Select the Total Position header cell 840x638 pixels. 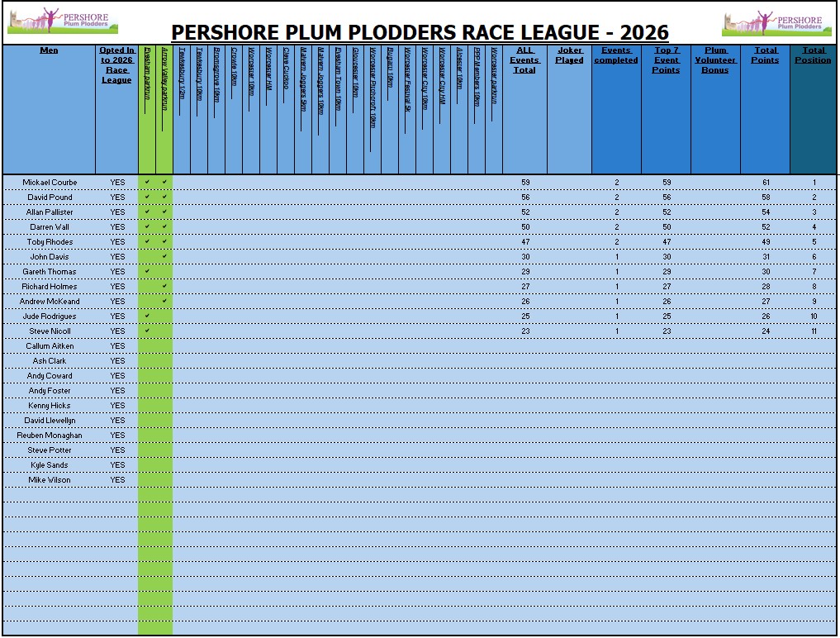tap(813, 55)
